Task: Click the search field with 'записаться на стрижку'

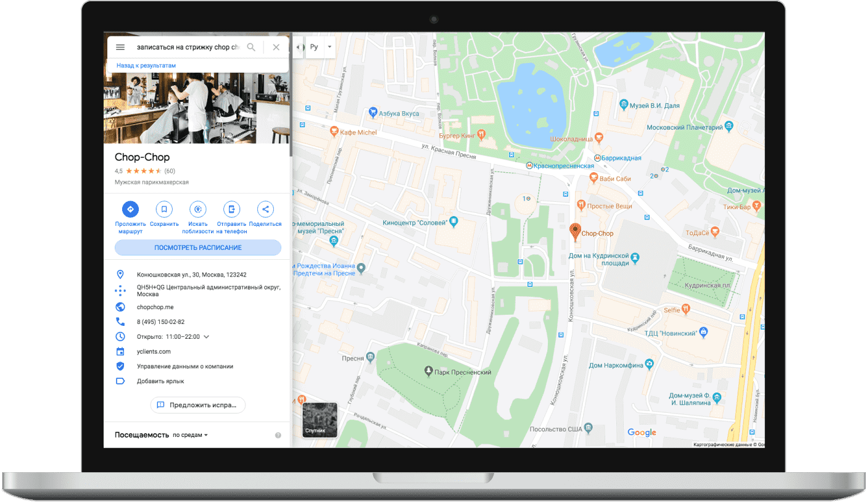Action: tap(188, 47)
